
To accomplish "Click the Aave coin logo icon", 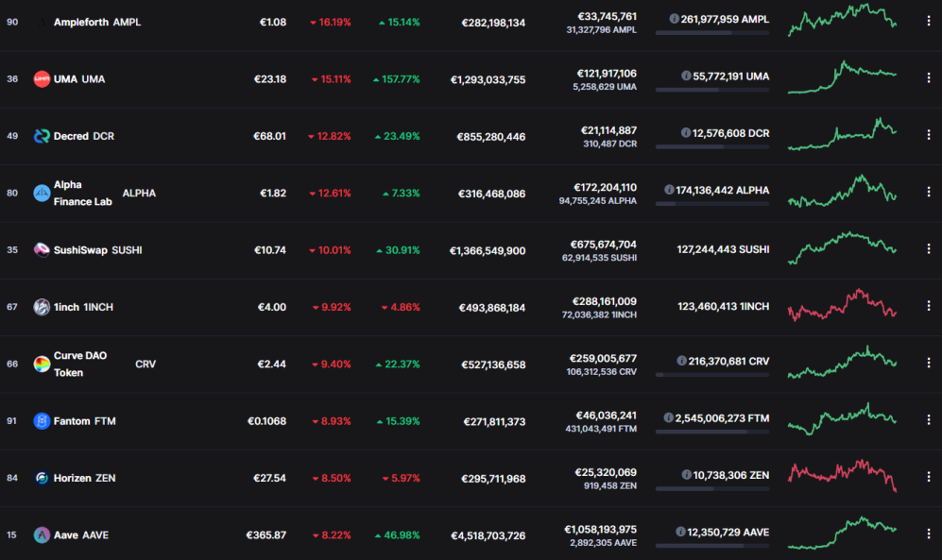I will coord(42,535).
